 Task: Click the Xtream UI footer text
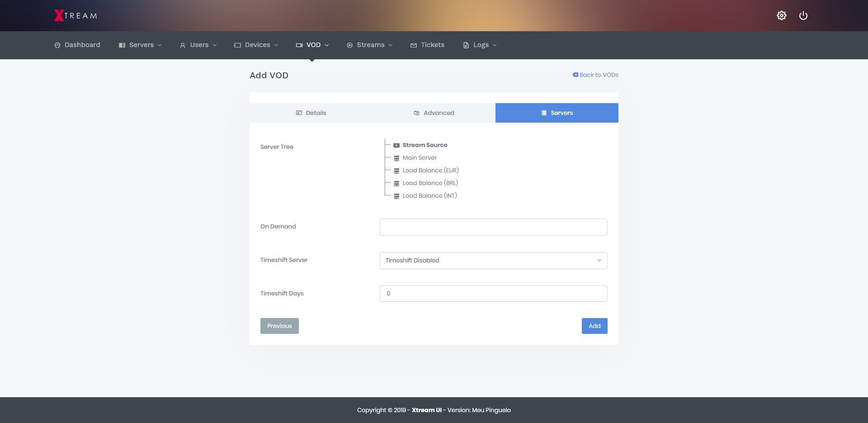point(427,410)
